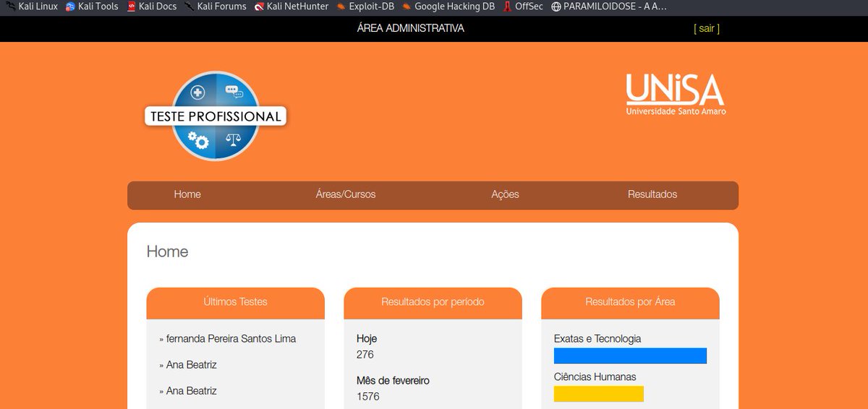Go to the Home menu item
The image size is (868, 409).
[x=187, y=194]
